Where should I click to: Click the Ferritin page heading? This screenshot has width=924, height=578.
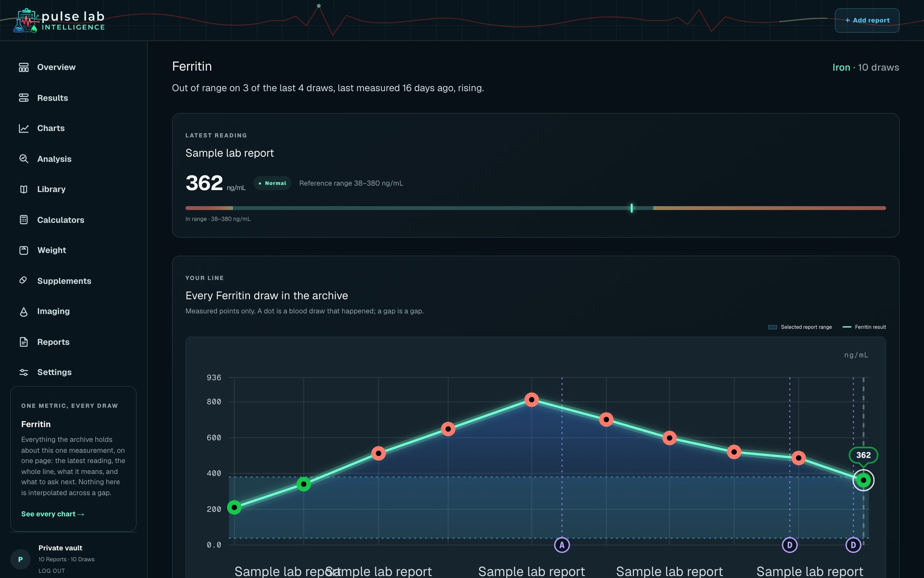[x=192, y=67]
